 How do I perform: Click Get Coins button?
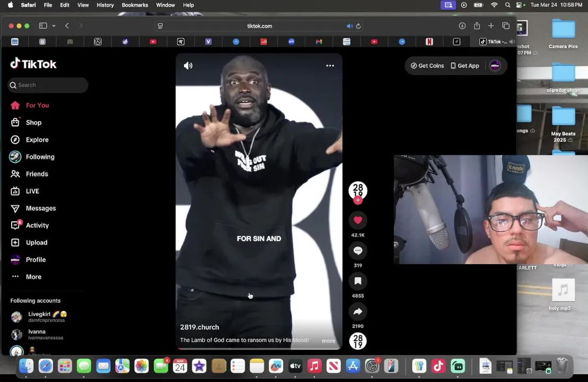pyautogui.click(x=427, y=66)
